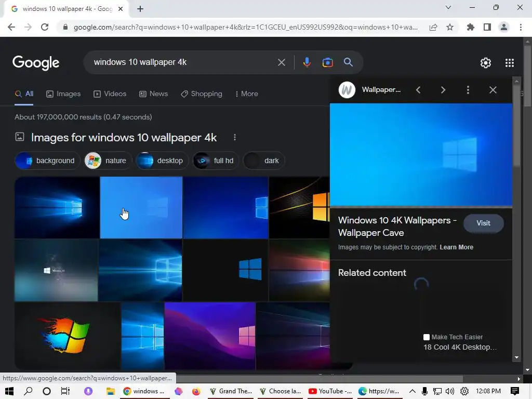Submit search with magnifier icon
532x399 pixels.
(348, 62)
